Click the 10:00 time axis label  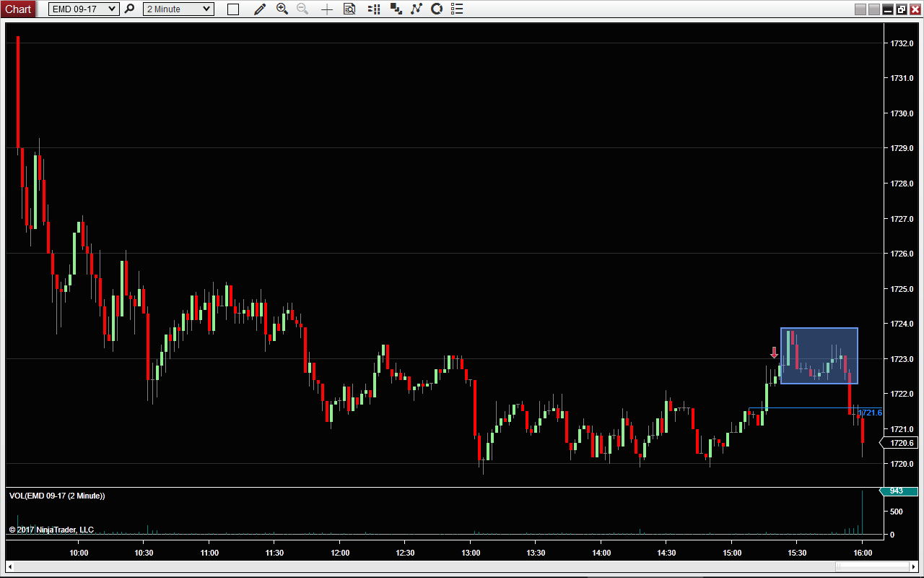(x=79, y=553)
